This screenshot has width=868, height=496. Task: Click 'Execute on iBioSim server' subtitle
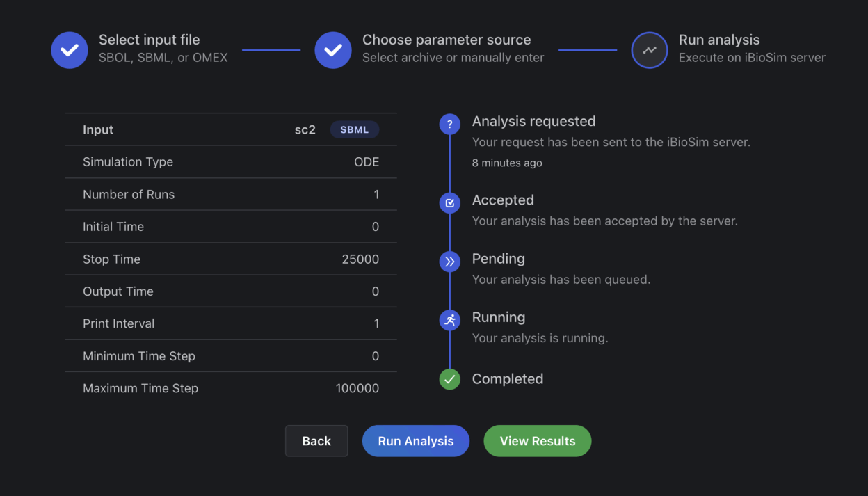pos(752,58)
